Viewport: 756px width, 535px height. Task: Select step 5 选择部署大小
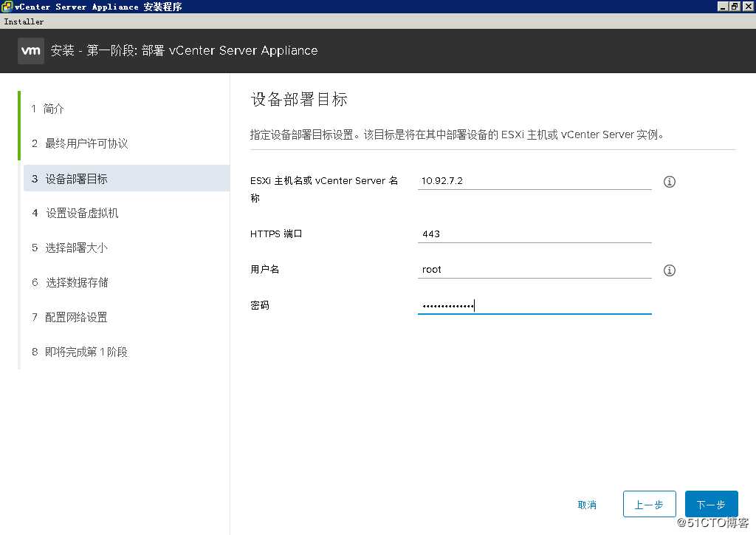coord(69,248)
